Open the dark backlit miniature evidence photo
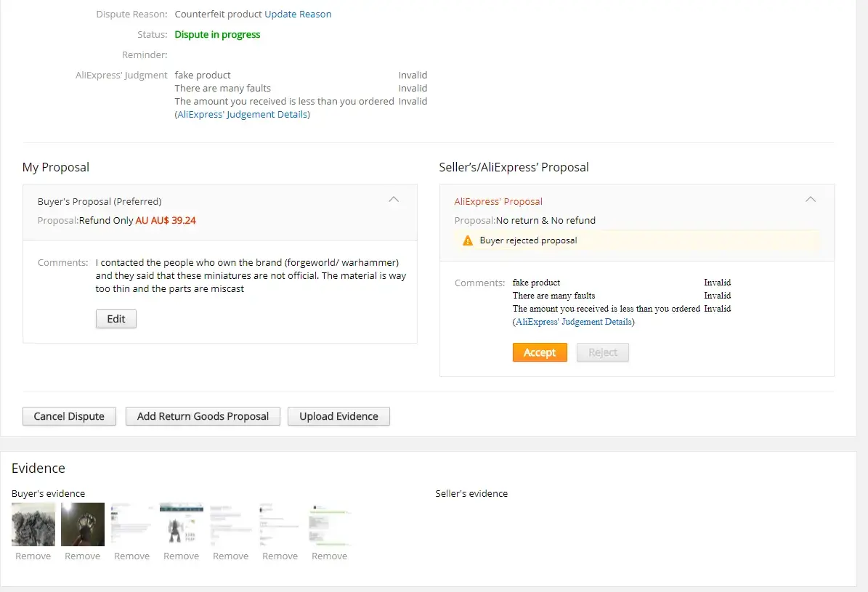This screenshot has height=592, width=868. 83,524
